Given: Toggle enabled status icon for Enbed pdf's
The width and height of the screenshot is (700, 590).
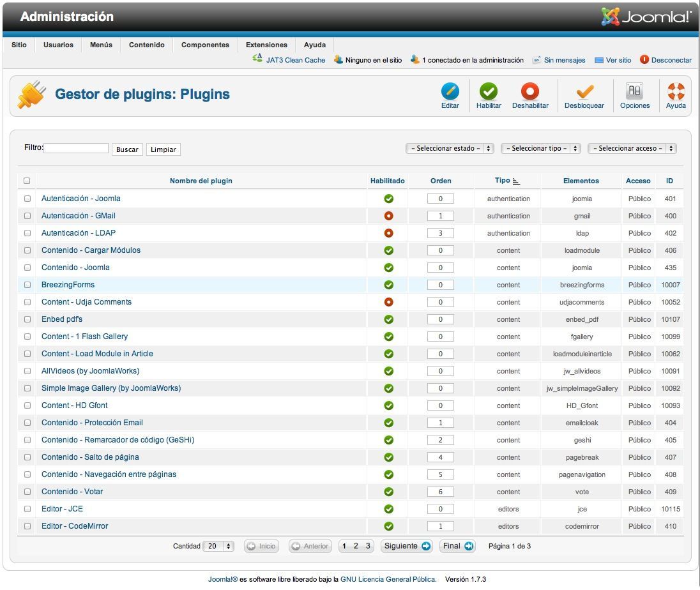Looking at the screenshot, I should pos(388,319).
